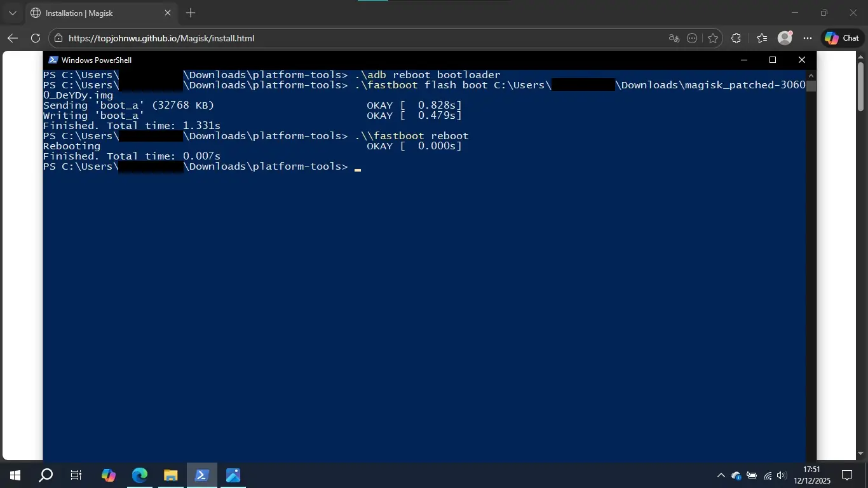Click the PowerShell window vertical scrollbar
The height and width of the screenshot is (488, 868).
tap(811, 254)
